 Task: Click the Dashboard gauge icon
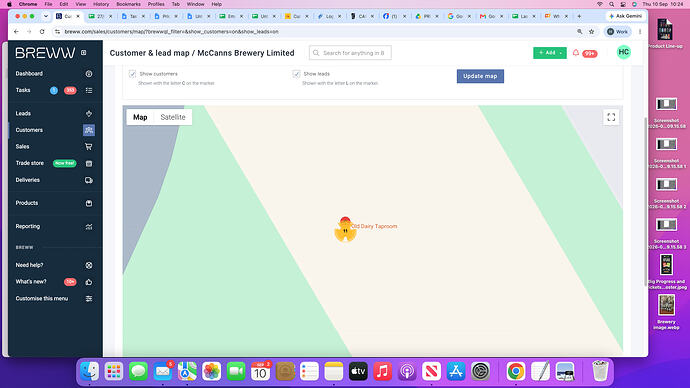[x=89, y=74]
